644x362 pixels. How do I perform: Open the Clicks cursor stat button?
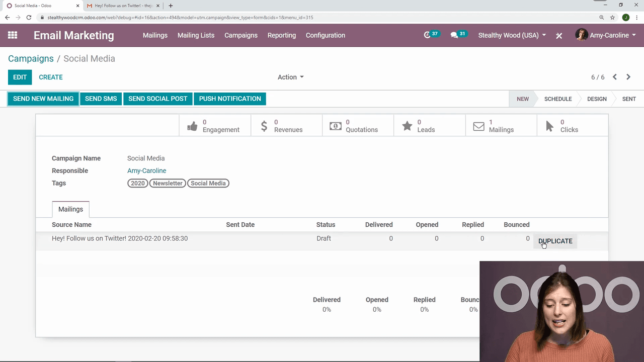pyautogui.click(x=572, y=126)
